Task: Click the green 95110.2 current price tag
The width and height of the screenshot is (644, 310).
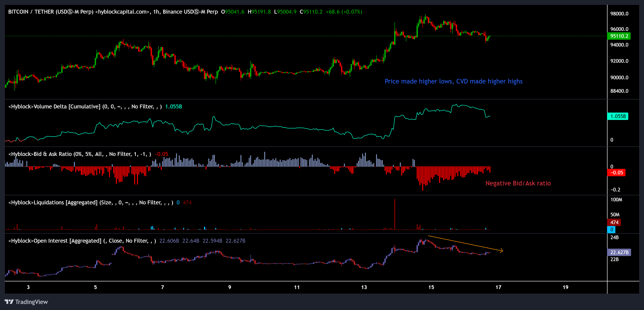Action: click(x=619, y=36)
